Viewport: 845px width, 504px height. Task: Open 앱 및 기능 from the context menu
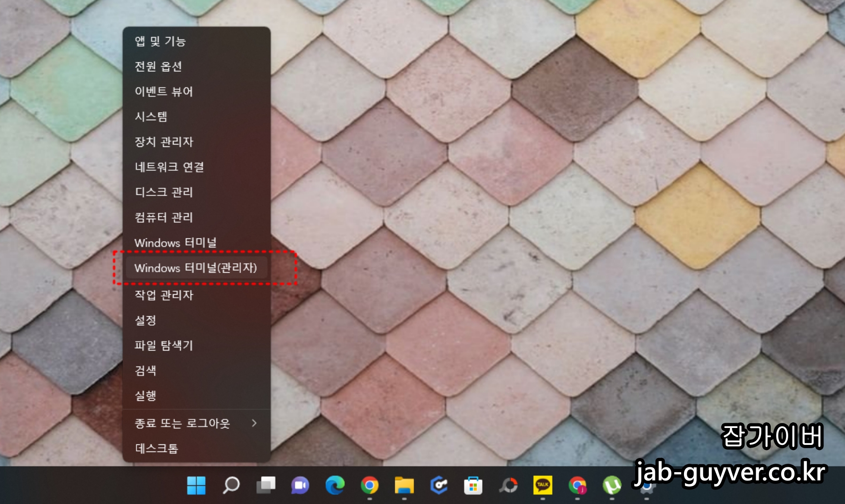point(196,41)
